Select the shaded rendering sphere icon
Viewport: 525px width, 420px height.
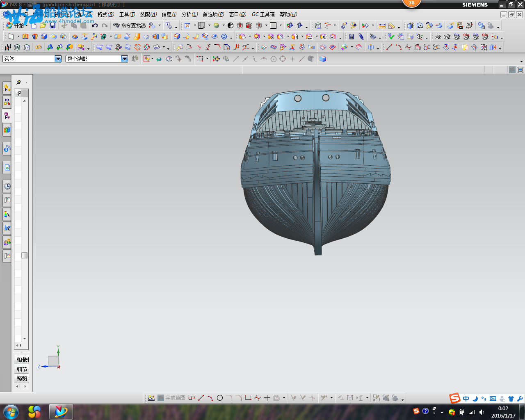coord(216,25)
